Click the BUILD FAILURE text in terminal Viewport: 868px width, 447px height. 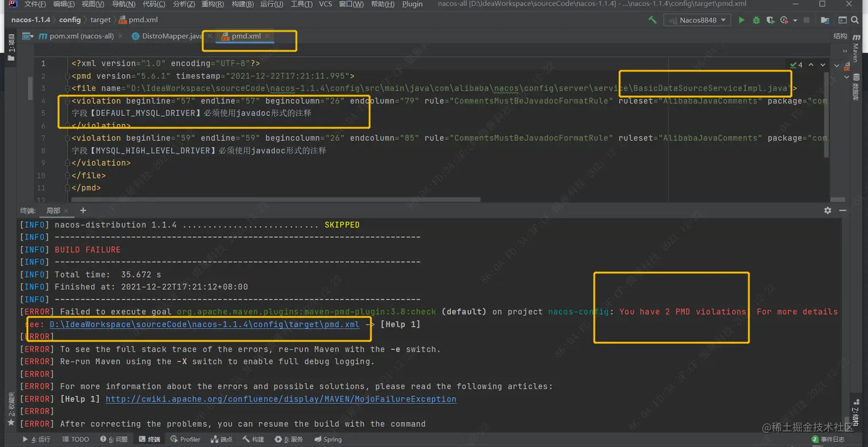[x=87, y=250]
